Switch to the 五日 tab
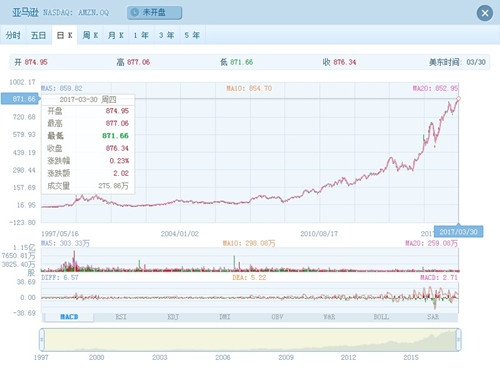This screenshot has width=500, height=374. tap(39, 35)
